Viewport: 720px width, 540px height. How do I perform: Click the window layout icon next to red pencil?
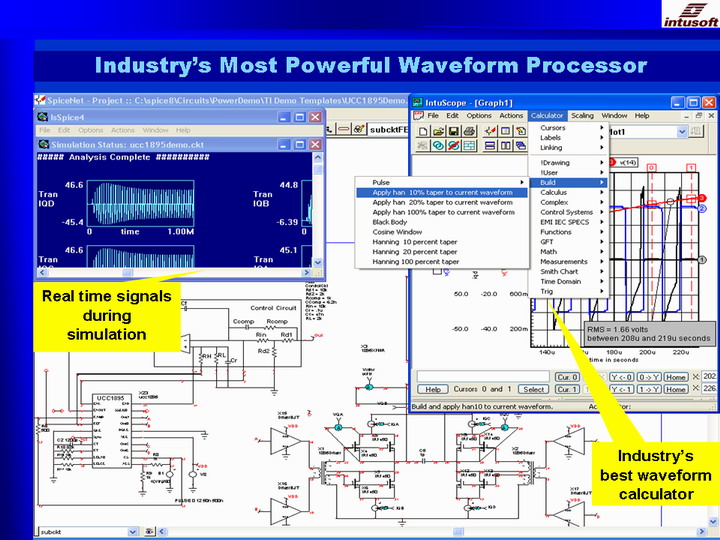506,131
